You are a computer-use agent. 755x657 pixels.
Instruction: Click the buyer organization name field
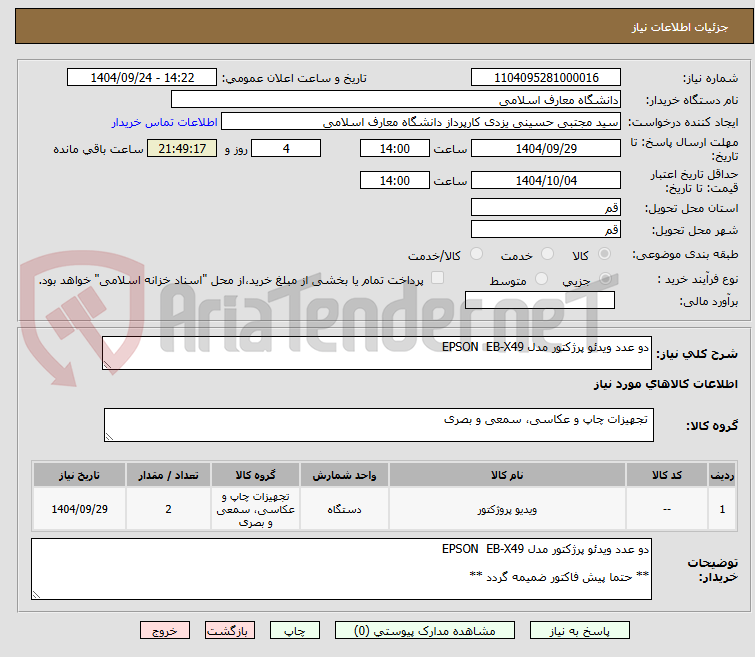point(395,100)
